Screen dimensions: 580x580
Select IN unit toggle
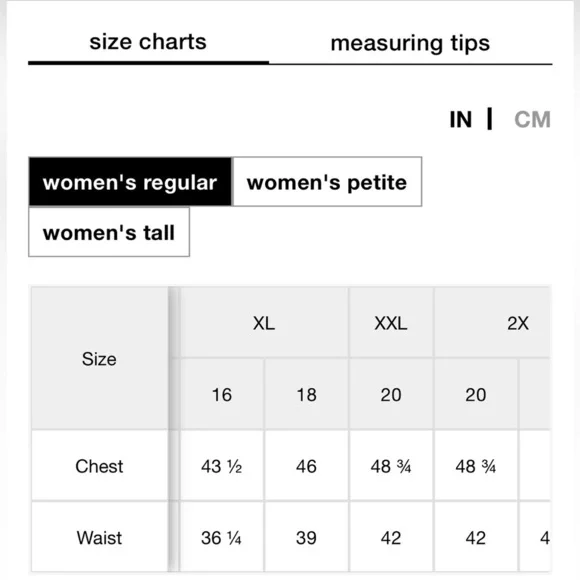pos(461,119)
